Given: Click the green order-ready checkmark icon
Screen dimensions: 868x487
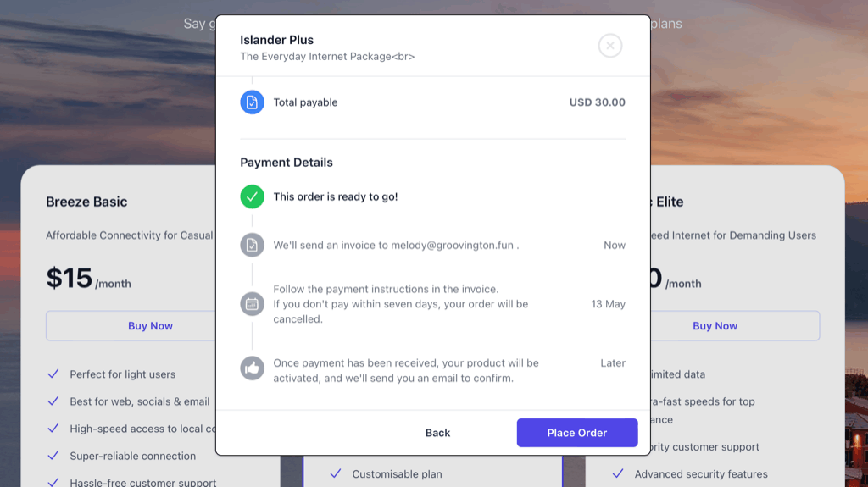Looking at the screenshot, I should [252, 196].
